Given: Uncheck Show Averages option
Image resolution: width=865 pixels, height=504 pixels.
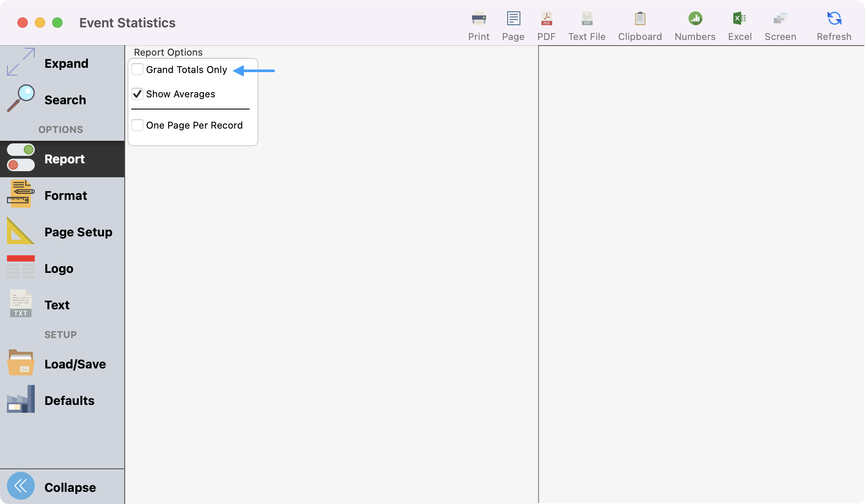Looking at the screenshot, I should pos(137,94).
